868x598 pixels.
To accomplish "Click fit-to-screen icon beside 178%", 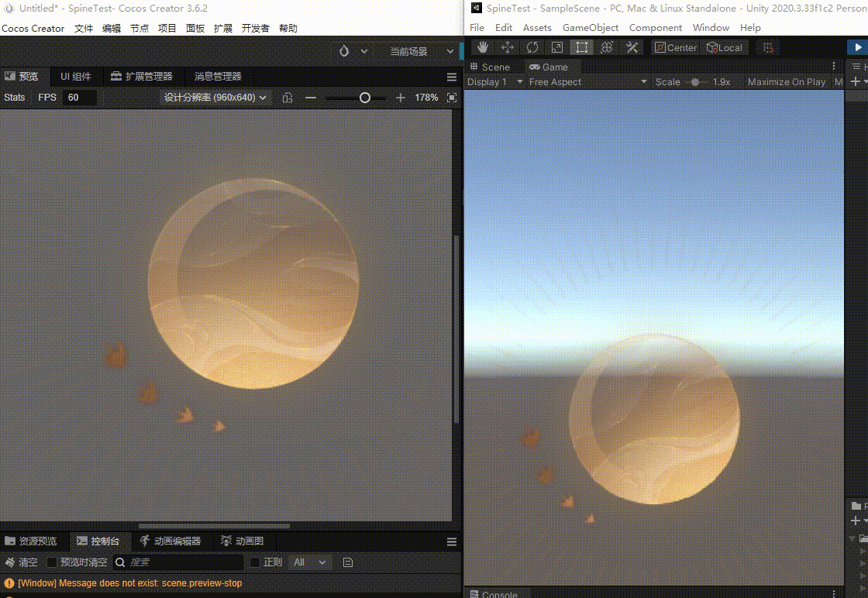I will click(x=452, y=98).
